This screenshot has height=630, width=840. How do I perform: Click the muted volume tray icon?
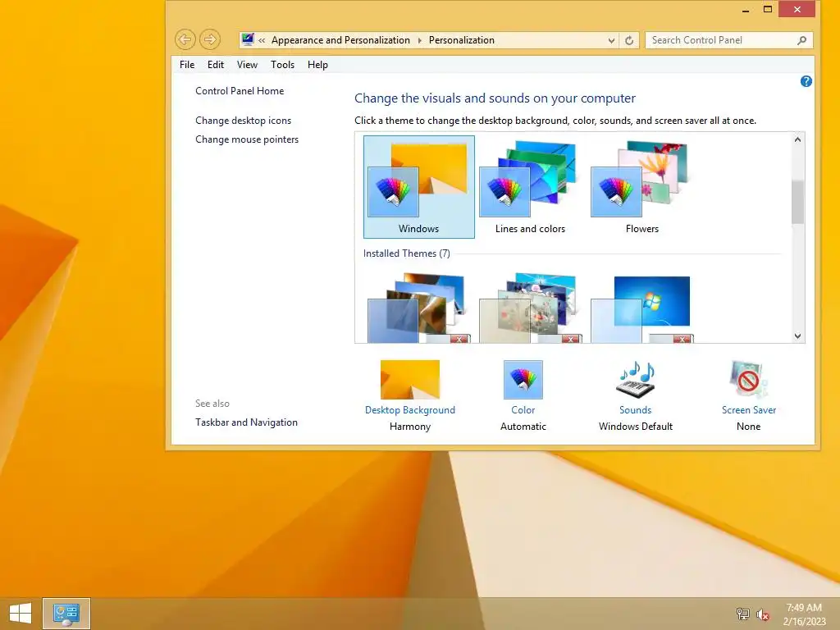763,614
